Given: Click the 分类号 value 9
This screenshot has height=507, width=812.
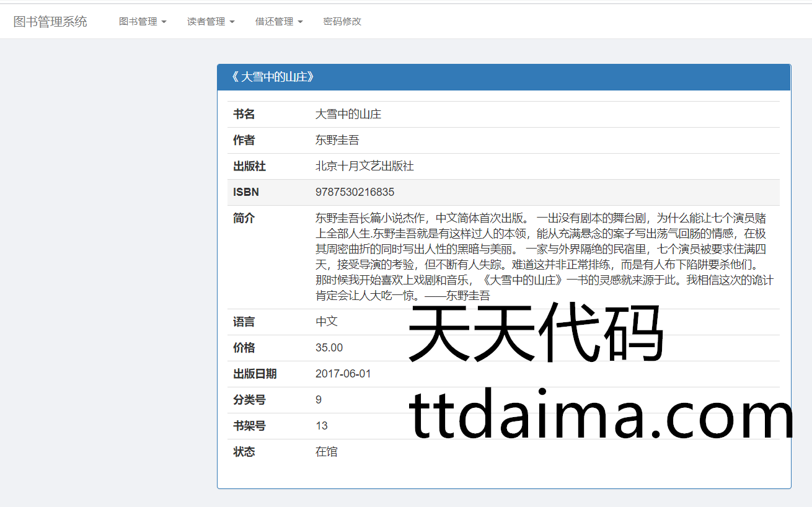Looking at the screenshot, I should coord(319,400).
